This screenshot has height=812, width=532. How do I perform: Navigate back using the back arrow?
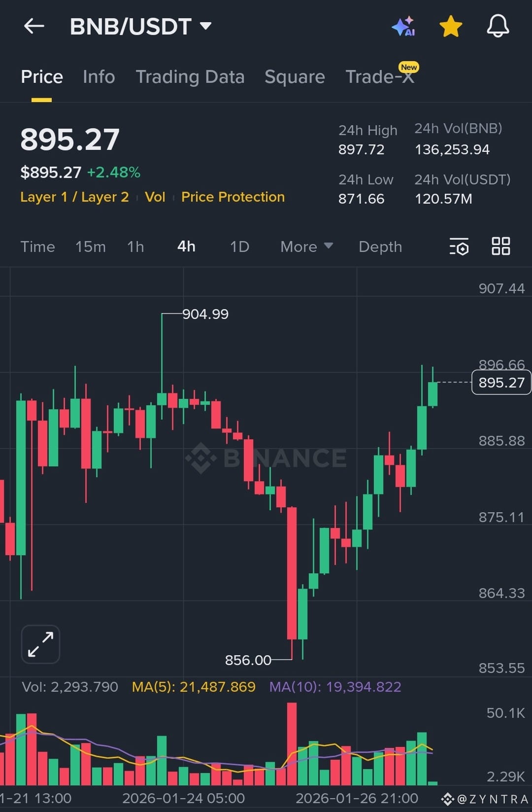[33, 26]
